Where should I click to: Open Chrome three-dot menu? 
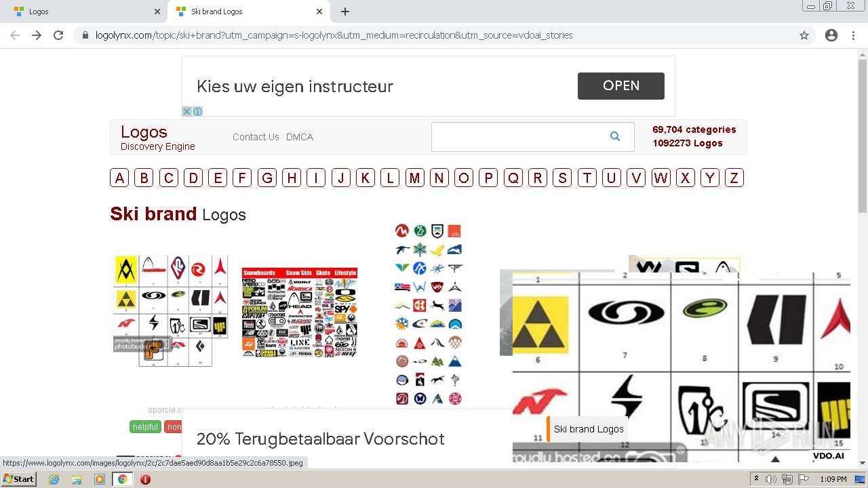(853, 35)
